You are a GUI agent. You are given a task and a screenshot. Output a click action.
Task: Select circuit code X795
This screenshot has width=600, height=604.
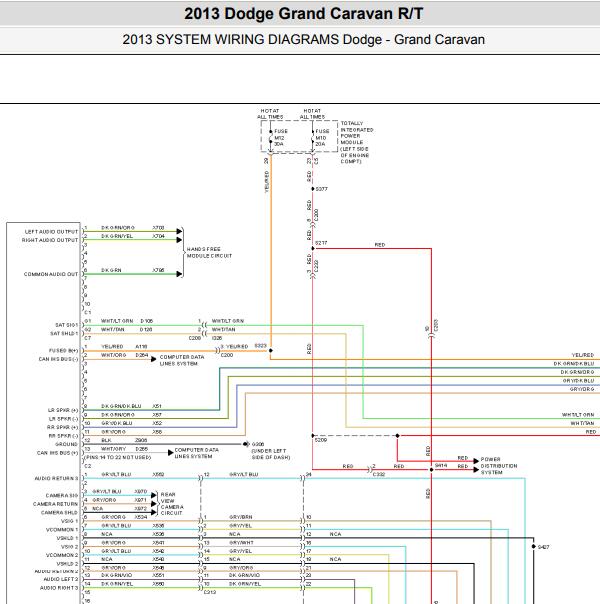[x=158, y=270]
